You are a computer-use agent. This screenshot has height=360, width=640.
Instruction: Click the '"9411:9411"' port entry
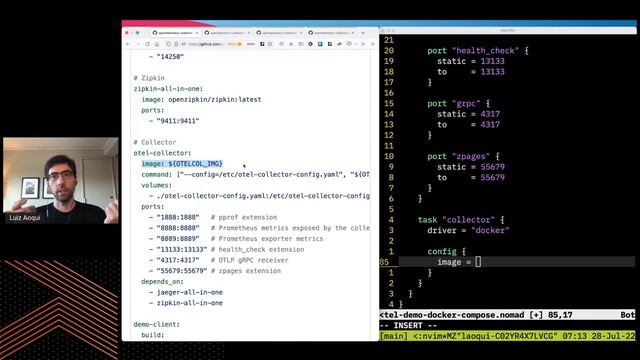pyautogui.click(x=178, y=121)
